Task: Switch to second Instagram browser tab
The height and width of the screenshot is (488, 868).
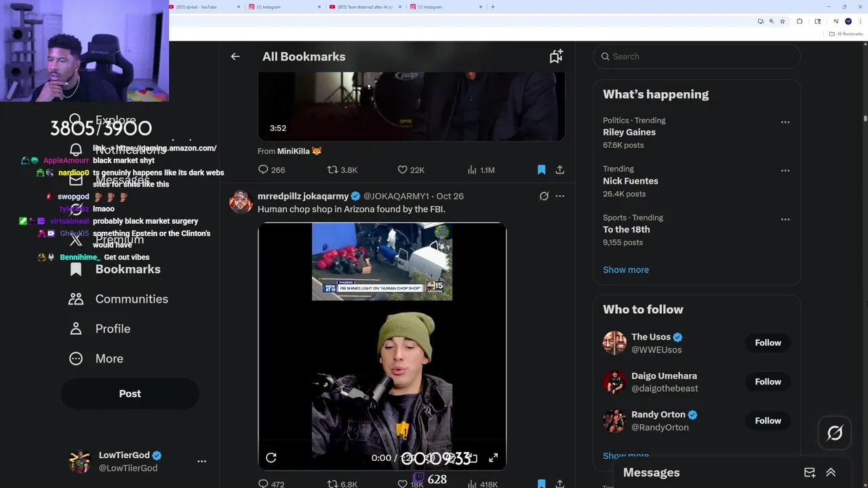Action: (x=446, y=7)
